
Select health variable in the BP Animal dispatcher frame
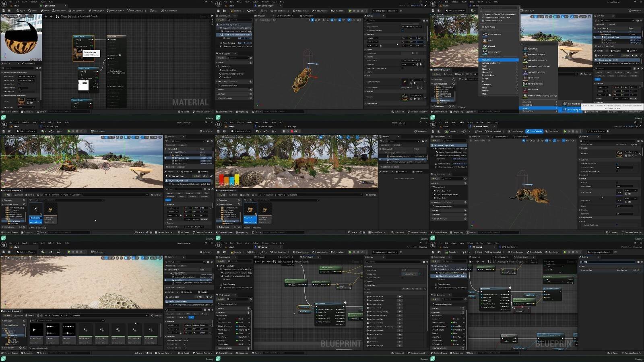221,333
